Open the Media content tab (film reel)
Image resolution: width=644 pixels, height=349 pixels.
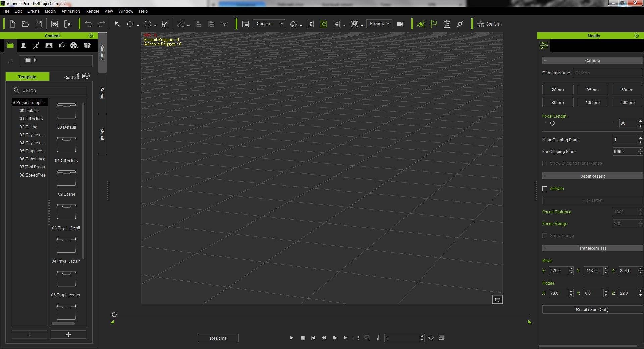pos(74,45)
